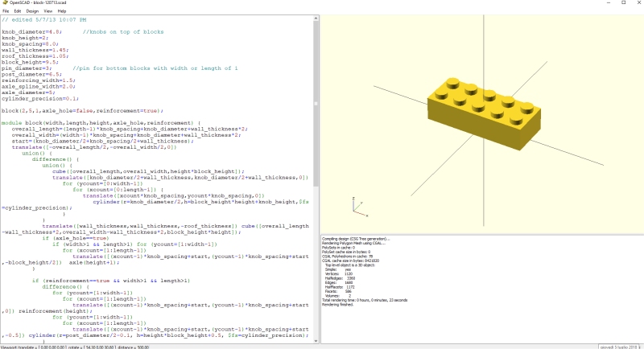The image size is (644, 349).
Task: Click console line "PolySets in cache: 0"
Action: click(338, 248)
